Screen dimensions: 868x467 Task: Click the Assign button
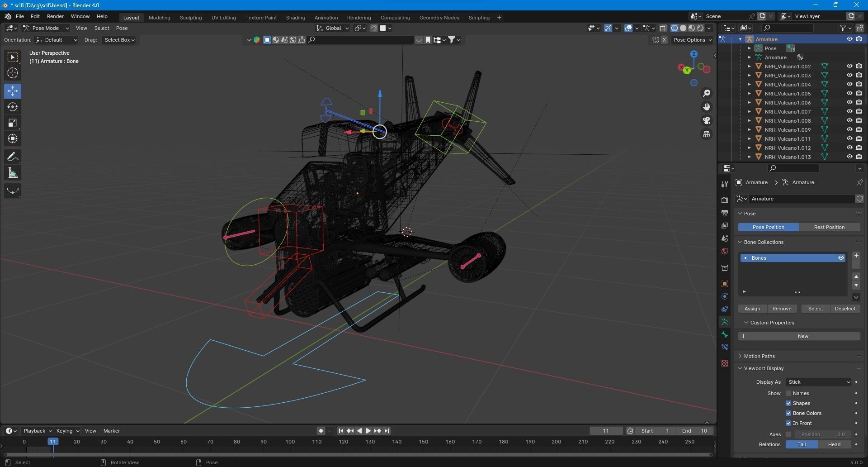click(752, 309)
